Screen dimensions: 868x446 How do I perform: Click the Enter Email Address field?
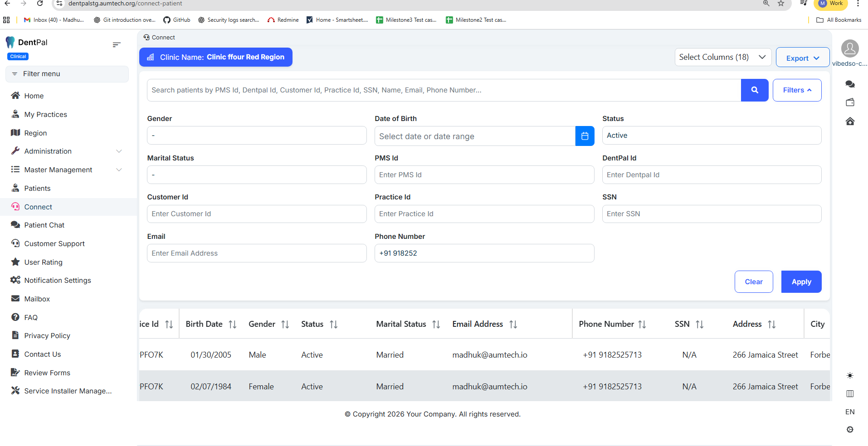point(256,253)
